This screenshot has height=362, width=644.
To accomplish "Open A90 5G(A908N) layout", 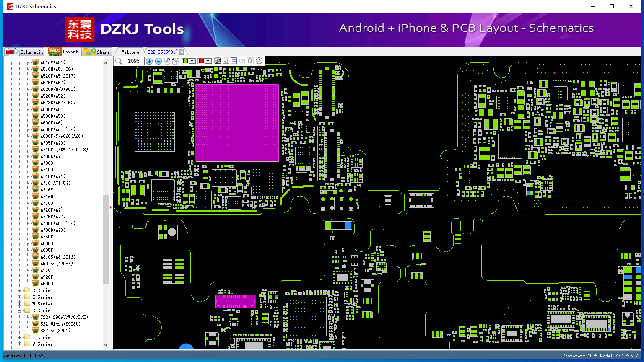I will pos(57,264).
